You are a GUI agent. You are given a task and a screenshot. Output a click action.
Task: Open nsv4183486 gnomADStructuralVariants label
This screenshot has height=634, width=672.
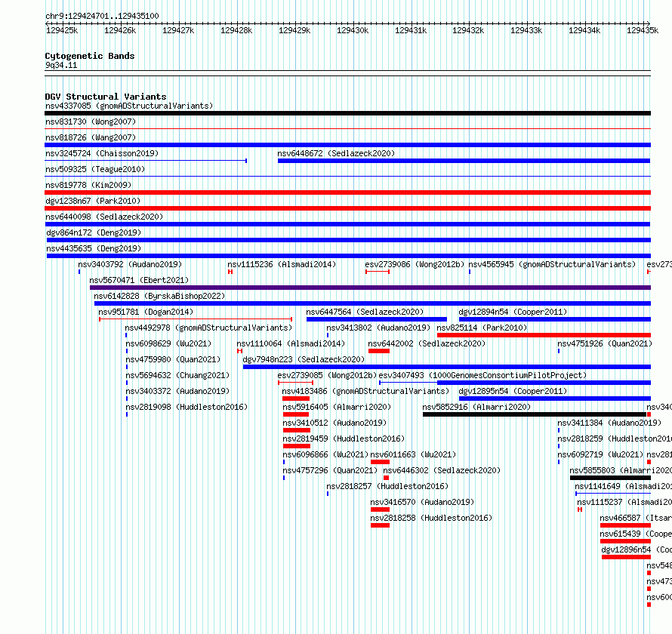coord(365,391)
